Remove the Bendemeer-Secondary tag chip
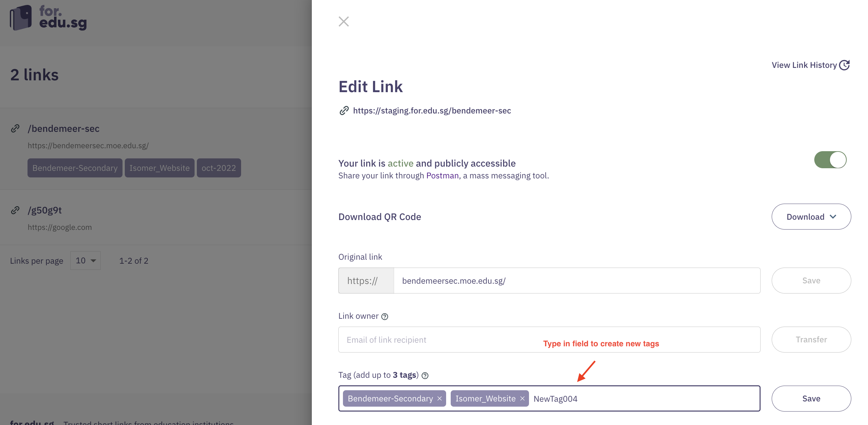This screenshot has height=425, width=868. pos(439,398)
